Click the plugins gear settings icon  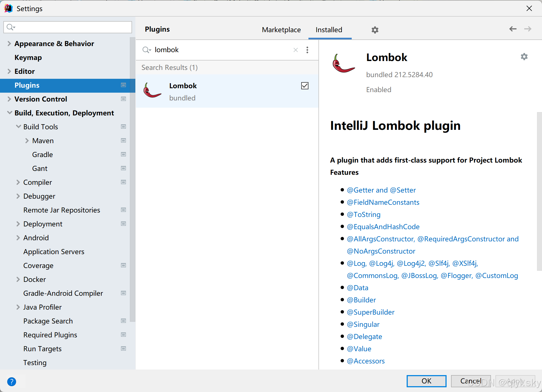[375, 30]
